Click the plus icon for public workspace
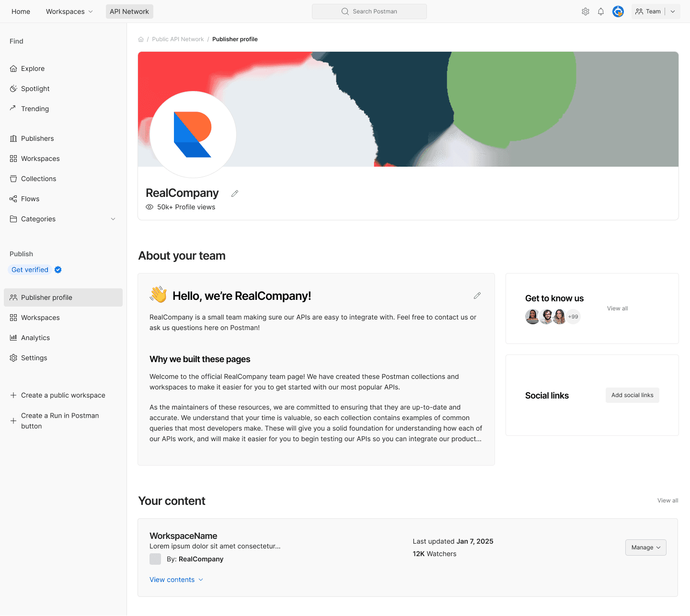 pyautogui.click(x=13, y=395)
